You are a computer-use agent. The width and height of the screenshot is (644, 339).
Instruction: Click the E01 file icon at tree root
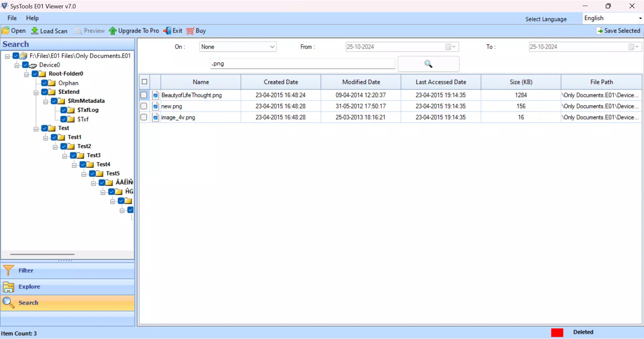[23, 56]
